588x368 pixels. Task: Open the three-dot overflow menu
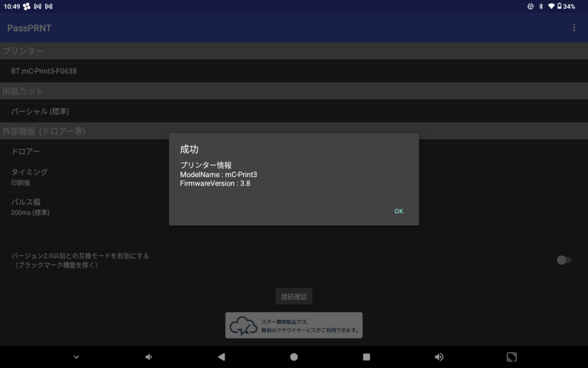pyautogui.click(x=574, y=28)
